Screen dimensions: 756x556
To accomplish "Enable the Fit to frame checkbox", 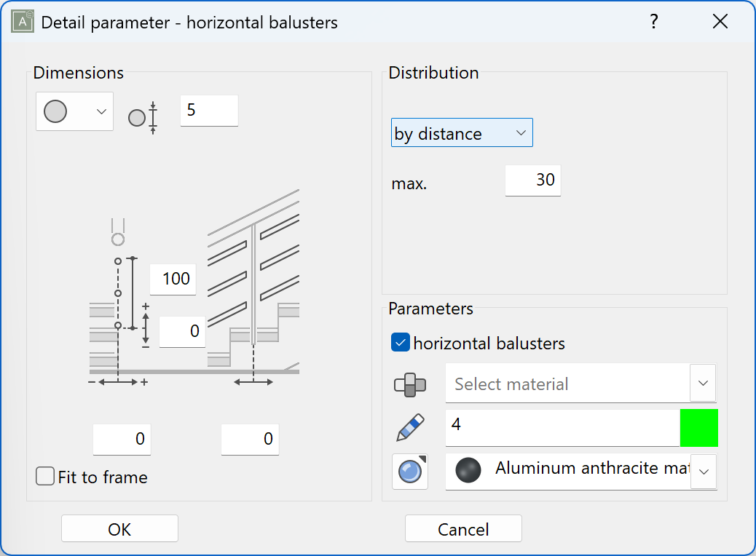I will pos(44,476).
